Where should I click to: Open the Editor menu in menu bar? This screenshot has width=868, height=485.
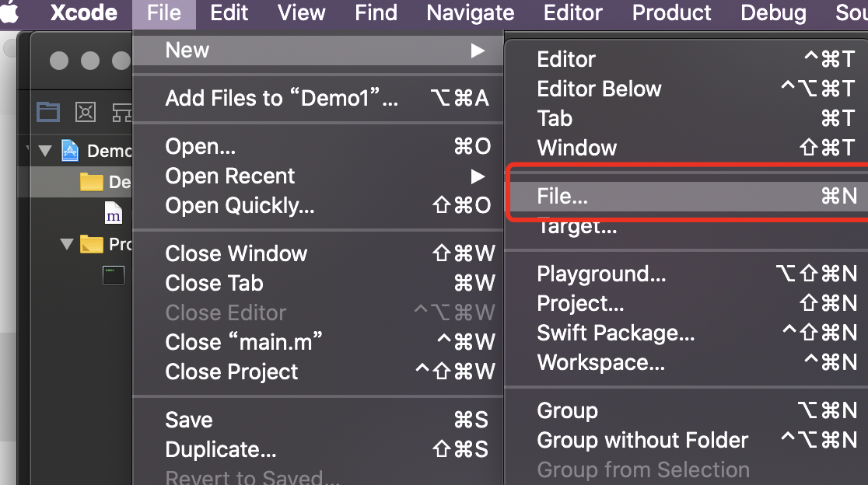pyautogui.click(x=573, y=12)
